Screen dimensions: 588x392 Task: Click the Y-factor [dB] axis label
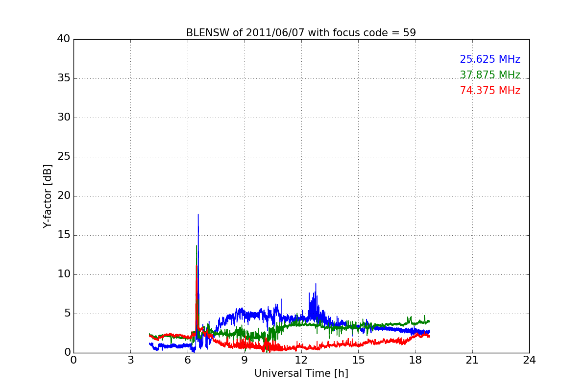tap(48, 196)
